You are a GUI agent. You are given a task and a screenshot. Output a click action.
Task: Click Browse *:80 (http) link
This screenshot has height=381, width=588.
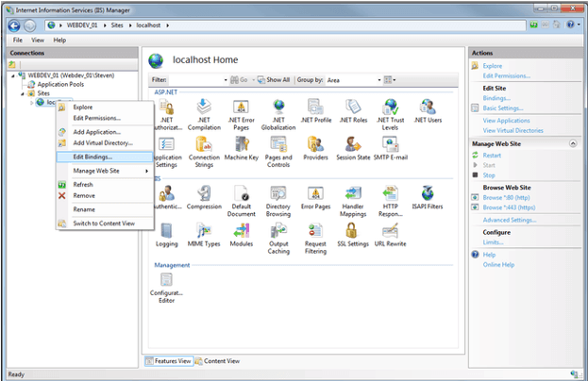[x=506, y=197]
